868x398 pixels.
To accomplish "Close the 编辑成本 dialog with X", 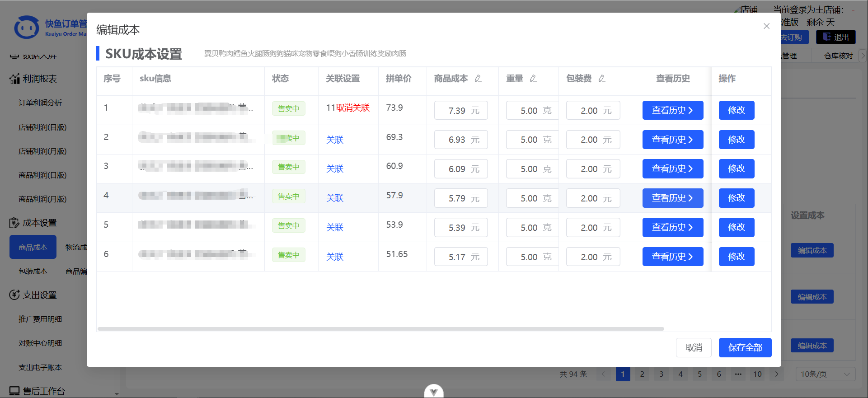I will [766, 26].
